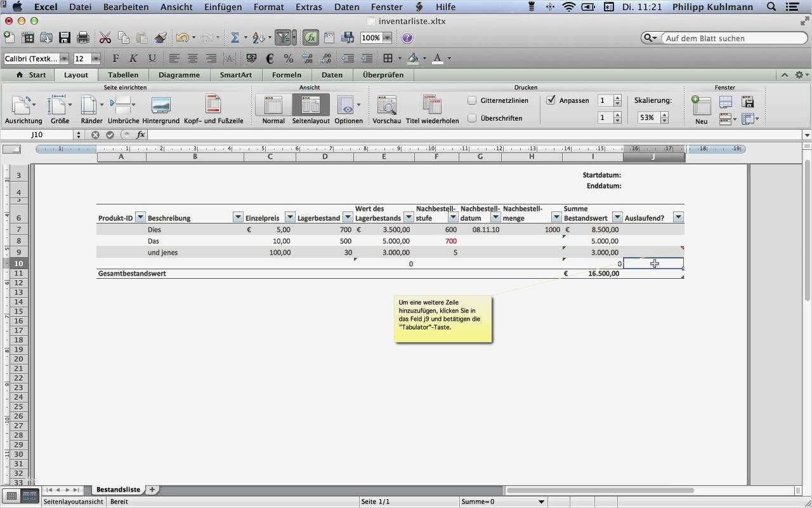Open Vorschau print preview
The height and width of the screenshot is (508, 812).
point(386,109)
